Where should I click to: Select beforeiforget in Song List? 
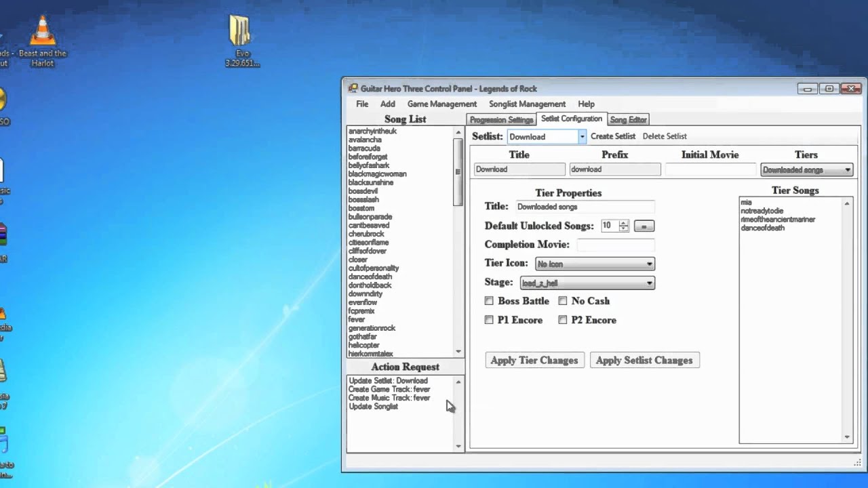click(368, 157)
